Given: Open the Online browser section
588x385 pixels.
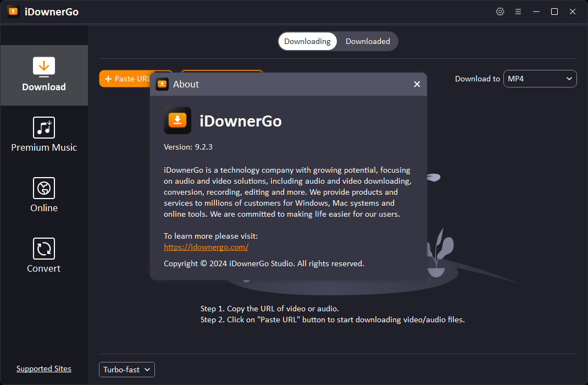Looking at the screenshot, I should [x=44, y=195].
